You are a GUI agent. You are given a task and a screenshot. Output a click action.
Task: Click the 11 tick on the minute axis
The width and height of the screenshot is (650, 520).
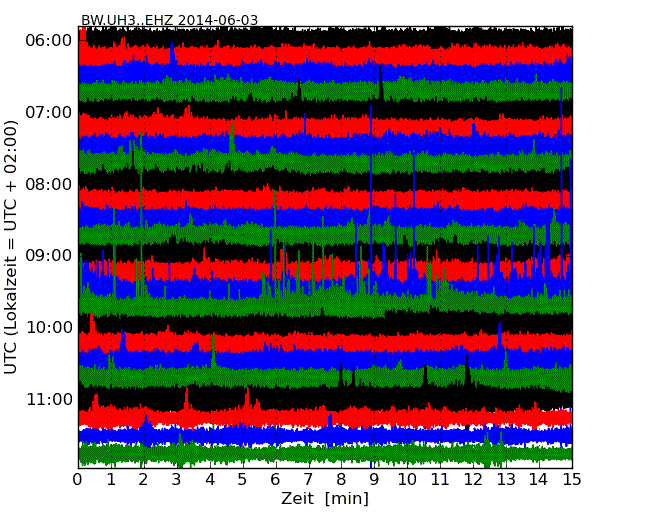pyautogui.click(x=440, y=479)
